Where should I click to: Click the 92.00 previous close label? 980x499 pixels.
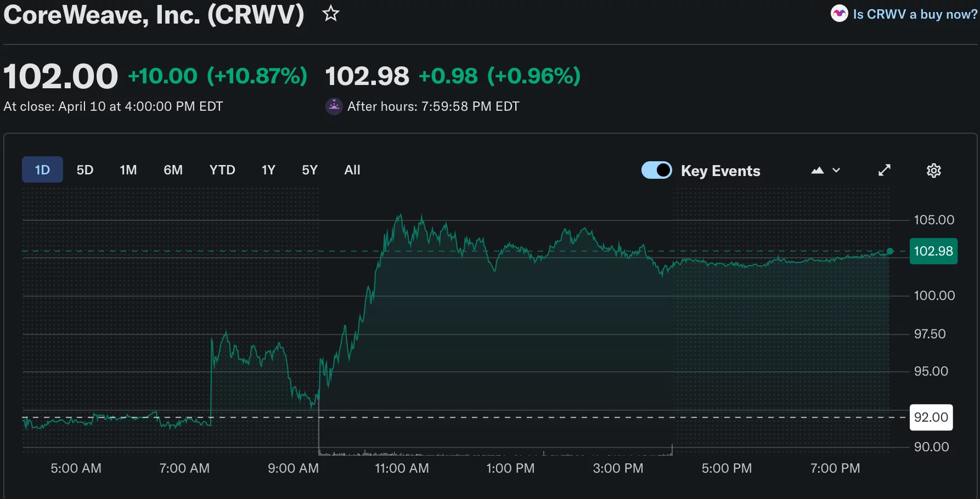(931, 417)
